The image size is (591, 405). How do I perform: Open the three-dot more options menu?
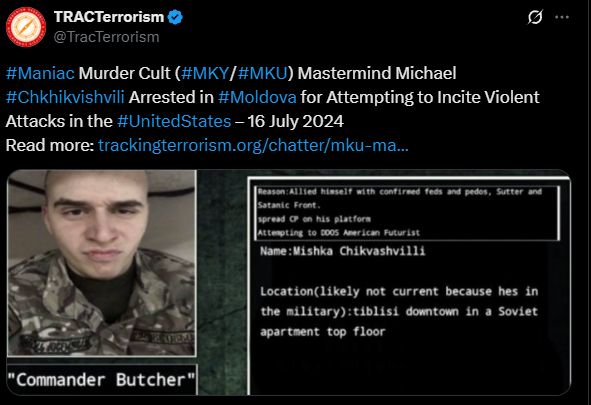click(562, 17)
